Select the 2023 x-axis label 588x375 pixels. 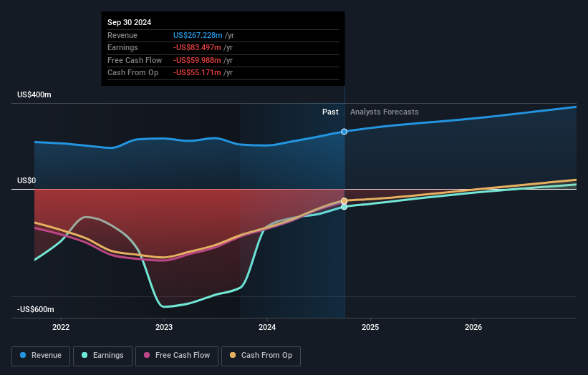[164, 327]
